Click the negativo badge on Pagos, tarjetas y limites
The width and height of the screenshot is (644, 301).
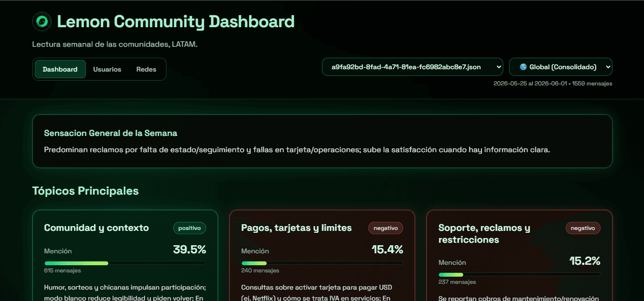(385, 228)
